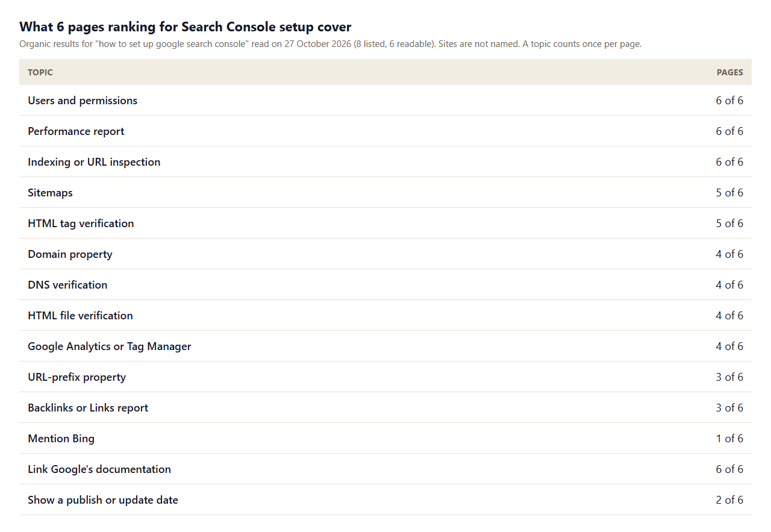Click the 'DNS verification' topic

click(67, 285)
